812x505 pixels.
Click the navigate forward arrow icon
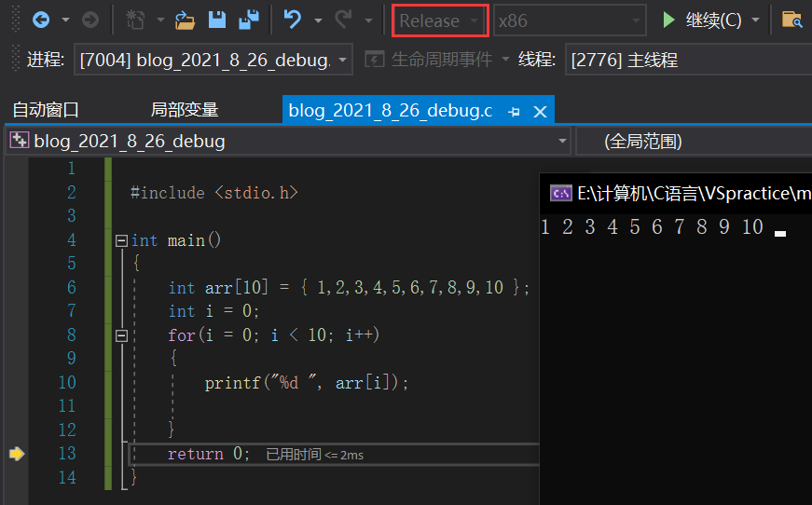pos(90,20)
